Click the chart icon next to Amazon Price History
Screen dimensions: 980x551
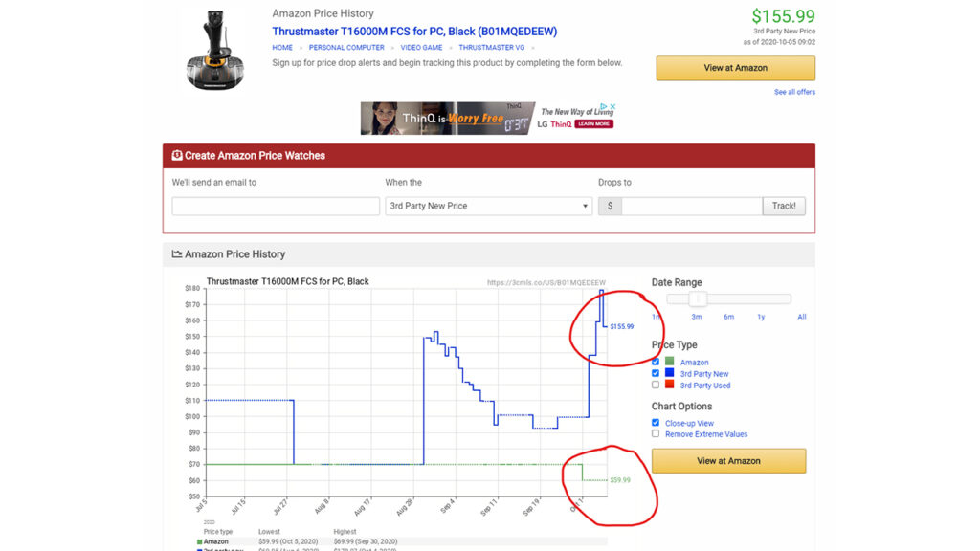coord(177,253)
